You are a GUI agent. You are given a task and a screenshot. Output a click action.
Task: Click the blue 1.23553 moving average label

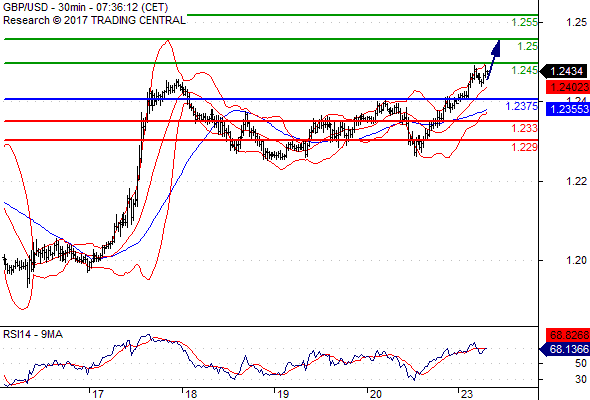coord(567,109)
